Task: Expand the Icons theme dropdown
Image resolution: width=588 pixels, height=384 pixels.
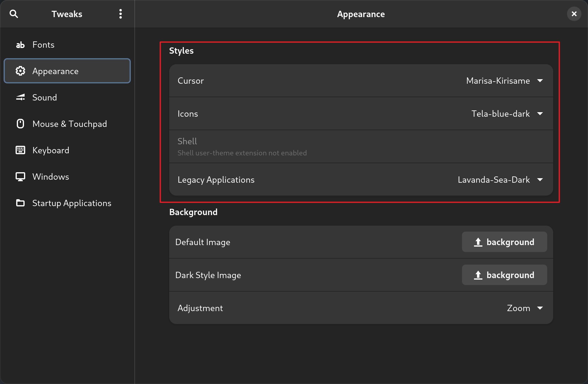Action: 541,114
